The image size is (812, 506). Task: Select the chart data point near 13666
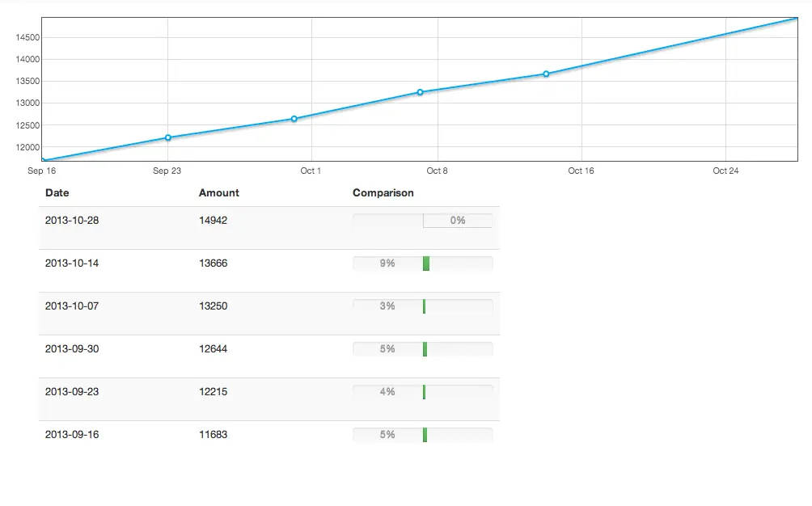coord(546,74)
